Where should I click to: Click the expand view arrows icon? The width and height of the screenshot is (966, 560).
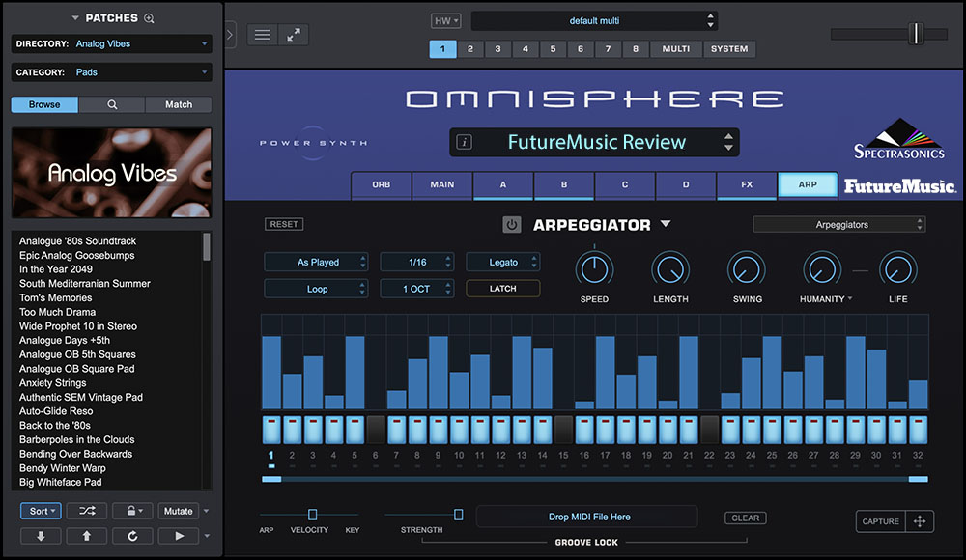(294, 35)
